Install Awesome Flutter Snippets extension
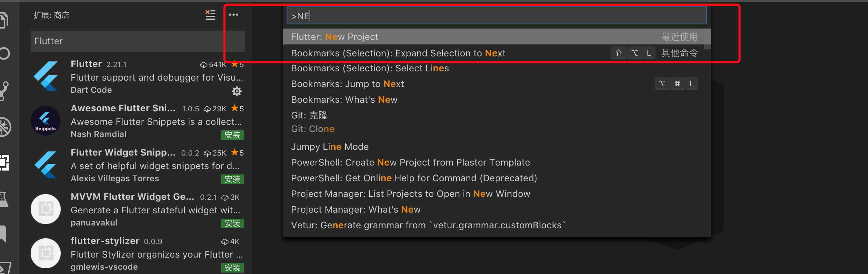 (232, 135)
